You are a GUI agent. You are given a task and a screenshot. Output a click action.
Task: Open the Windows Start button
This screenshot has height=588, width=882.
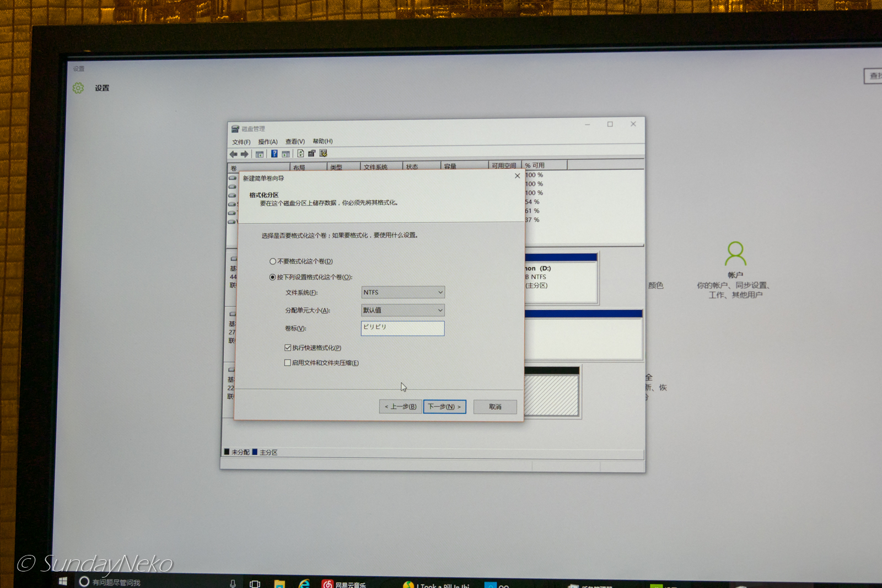(x=63, y=581)
